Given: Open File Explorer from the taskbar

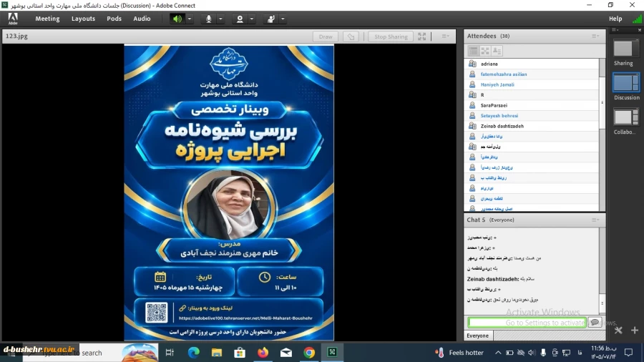Looking at the screenshot, I should pyautogui.click(x=216, y=352).
